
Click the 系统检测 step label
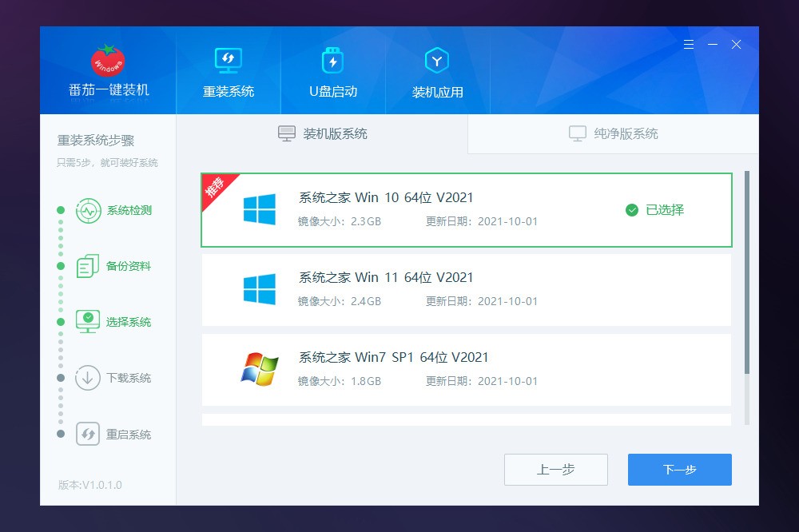[x=129, y=210]
